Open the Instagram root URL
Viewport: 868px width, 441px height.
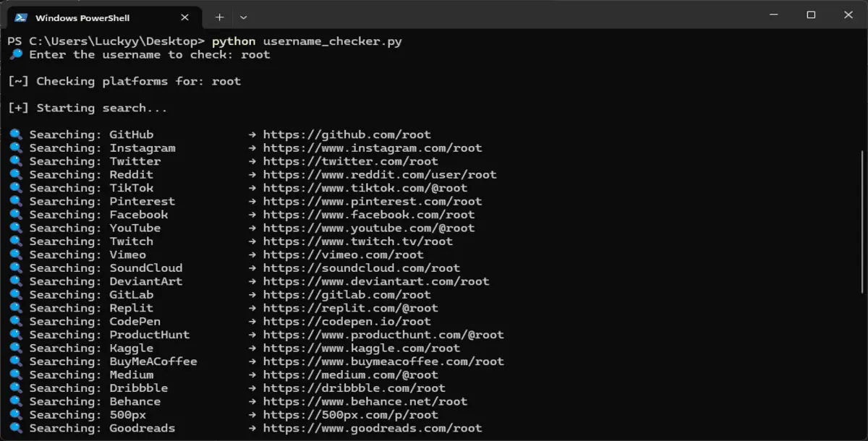[x=372, y=147]
